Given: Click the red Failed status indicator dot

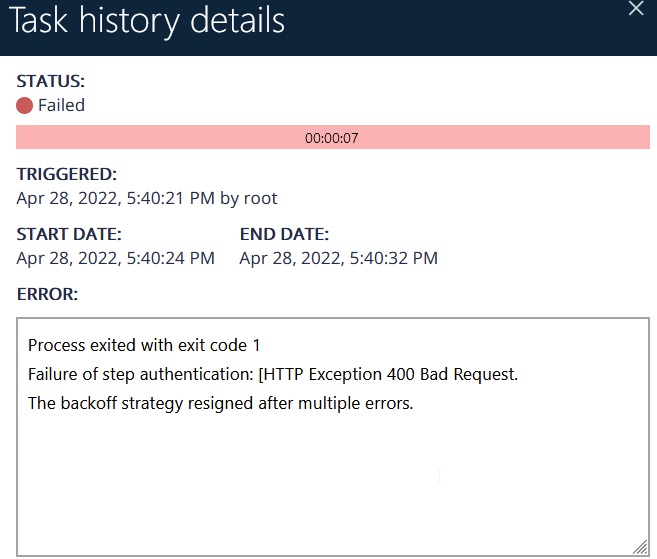Looking at the screenshot, I should point(25,105).
